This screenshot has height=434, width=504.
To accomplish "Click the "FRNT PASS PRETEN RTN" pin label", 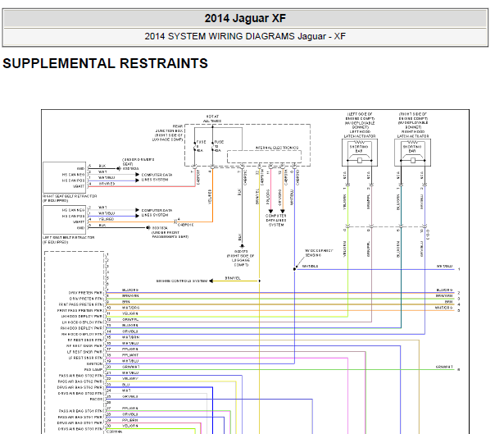I will [x=80, y=304].
